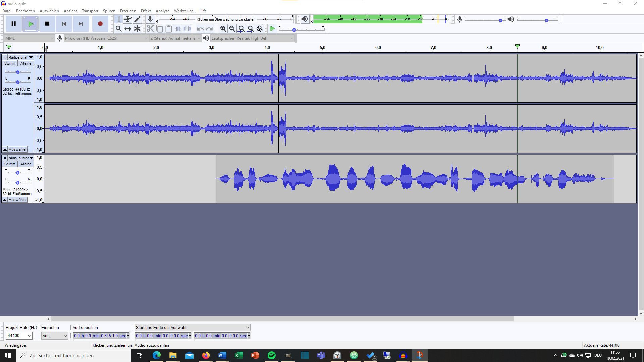644x362 pixels.
Task: Stop playback with the Stop button
Action: click(x=47, y=24)
